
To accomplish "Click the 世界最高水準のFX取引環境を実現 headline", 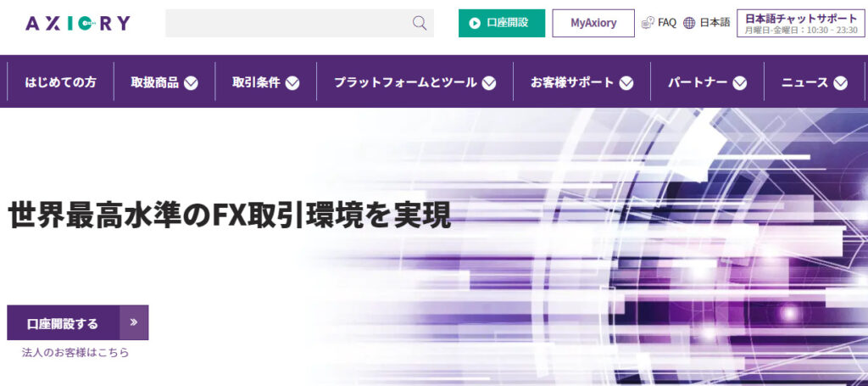I will [230, 216].
